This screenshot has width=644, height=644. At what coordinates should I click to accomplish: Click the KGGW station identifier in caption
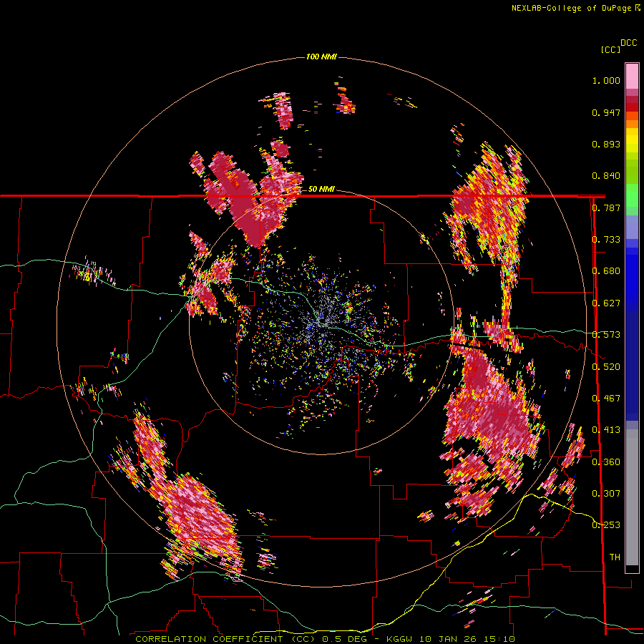pyautogui.click(x=398, y=639)
